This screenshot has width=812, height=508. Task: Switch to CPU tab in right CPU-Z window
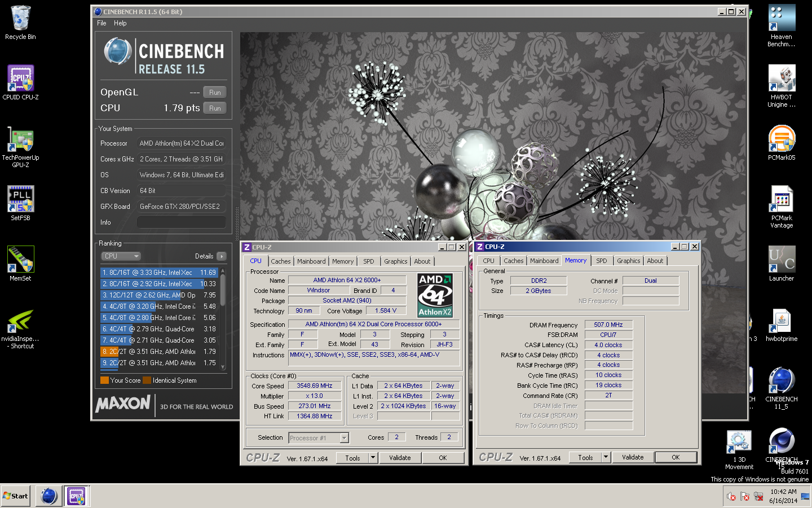(489, 261)
